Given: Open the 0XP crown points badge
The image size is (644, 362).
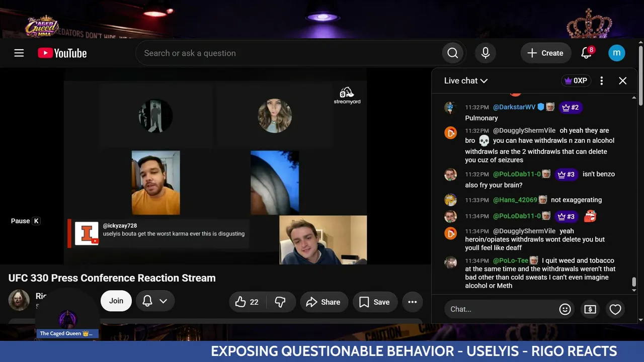Looking at the screenshot, I should pos(576,80).
